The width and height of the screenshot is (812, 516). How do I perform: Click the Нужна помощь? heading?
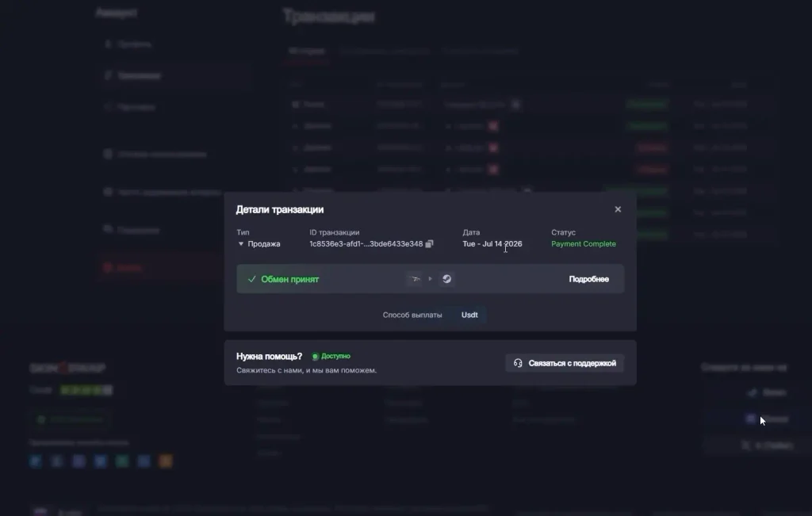(270, 356)
